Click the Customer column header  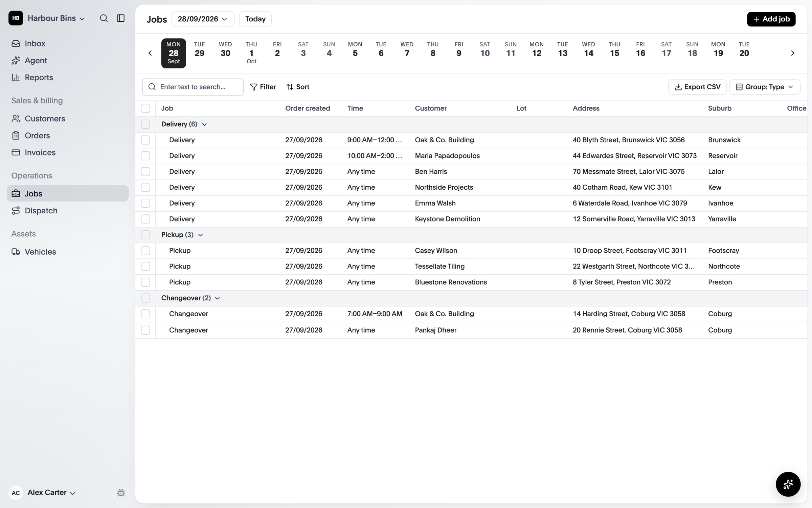(x=430, y=108)
